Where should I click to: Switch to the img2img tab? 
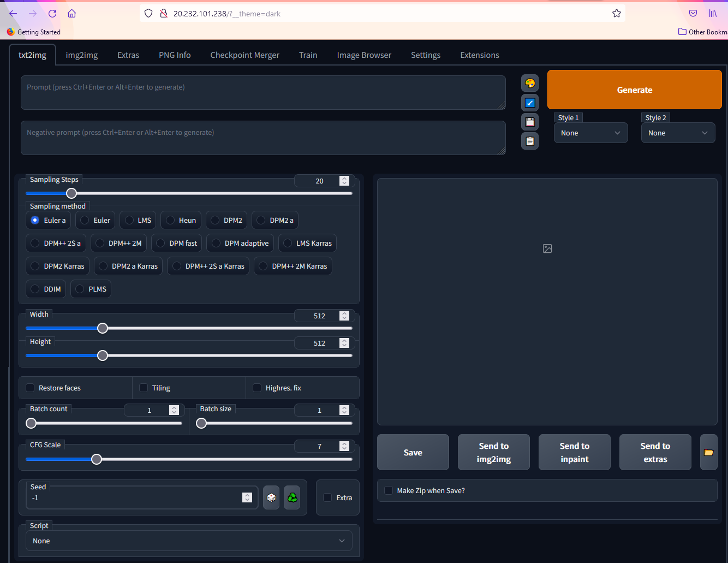click(x=82, y=55)
